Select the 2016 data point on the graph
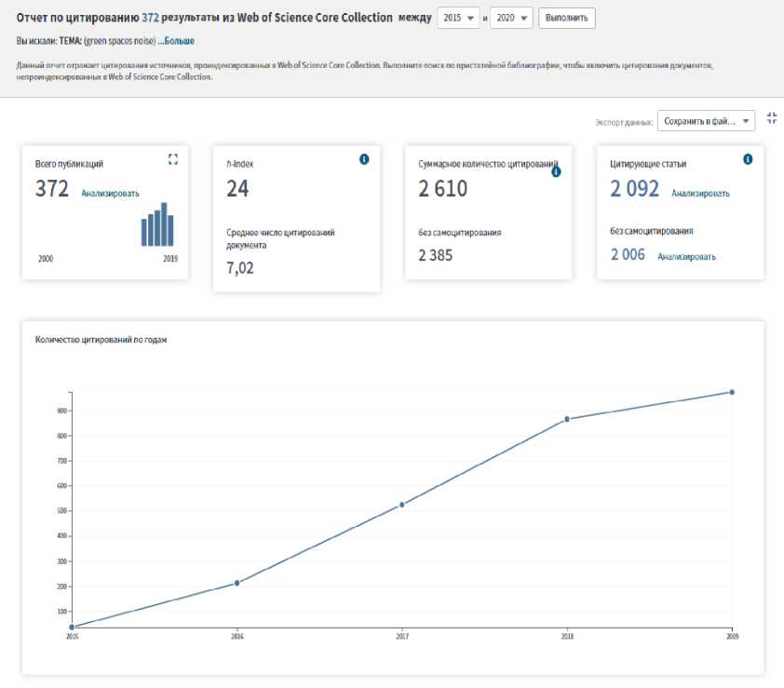Viewport: 784px width, 688px height. coord(237,583)
